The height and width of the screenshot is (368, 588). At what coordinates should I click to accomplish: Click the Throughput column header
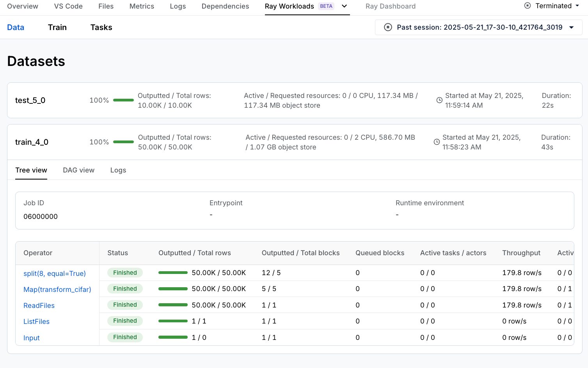click(x=521, y=253)
